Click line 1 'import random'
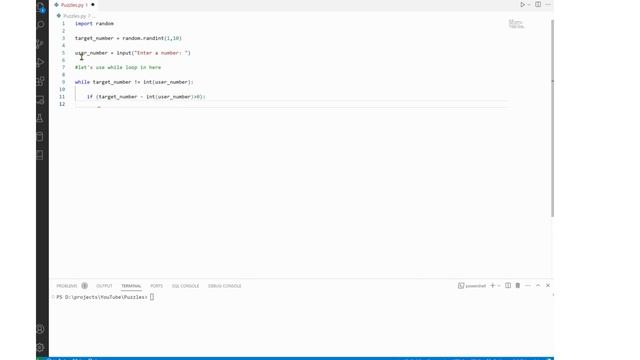 (94, 24)
